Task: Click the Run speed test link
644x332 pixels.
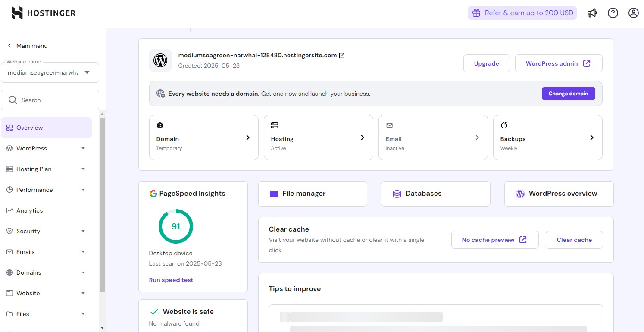Action: point(171,280)
